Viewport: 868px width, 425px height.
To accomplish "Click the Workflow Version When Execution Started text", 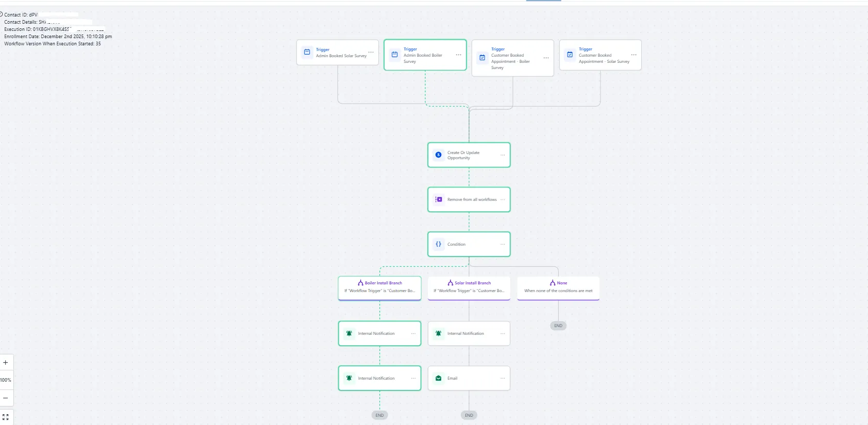I will click(53, 44).
